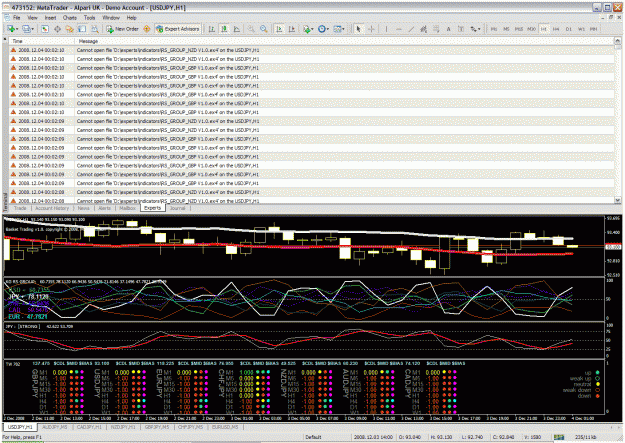Open the GBPJPY,M5 chart tab

(x=157, y=427)
